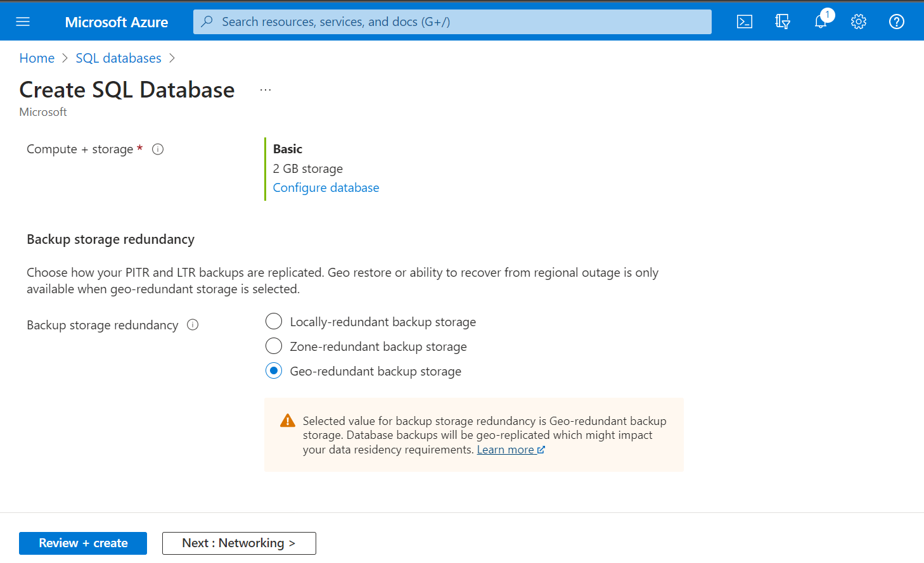Open the Help question mark icon
This screenshot has height=563, width=924.
tap(897, 22)
